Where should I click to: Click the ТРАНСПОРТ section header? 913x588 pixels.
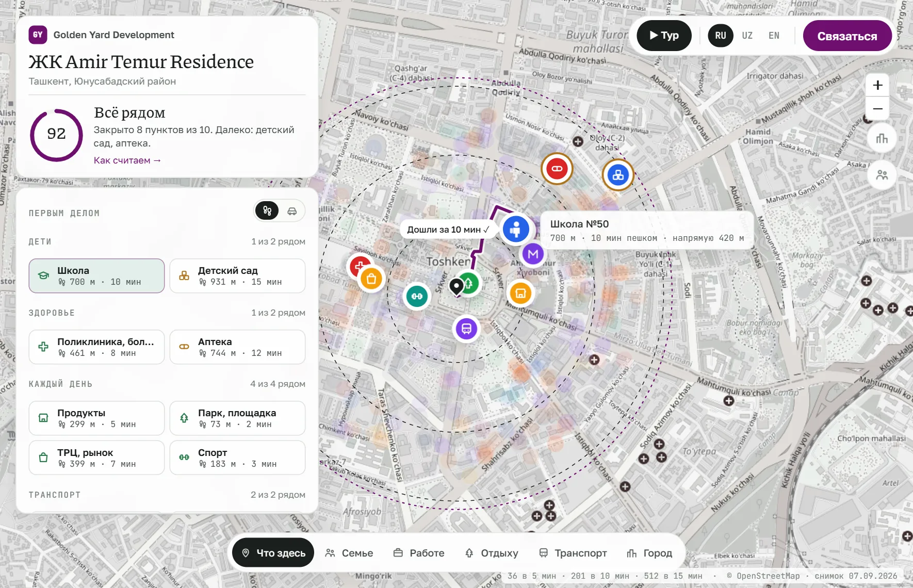(x=55, y=495)
